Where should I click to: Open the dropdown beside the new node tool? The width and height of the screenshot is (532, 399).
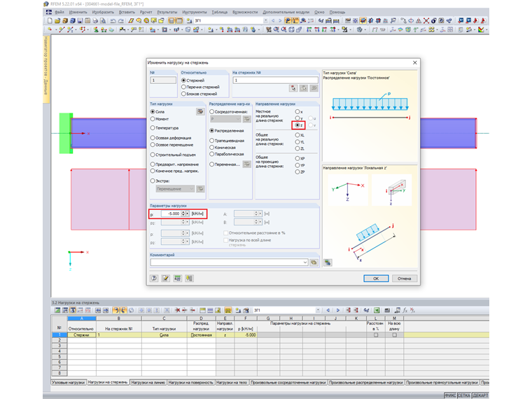(x=55, y=30)
